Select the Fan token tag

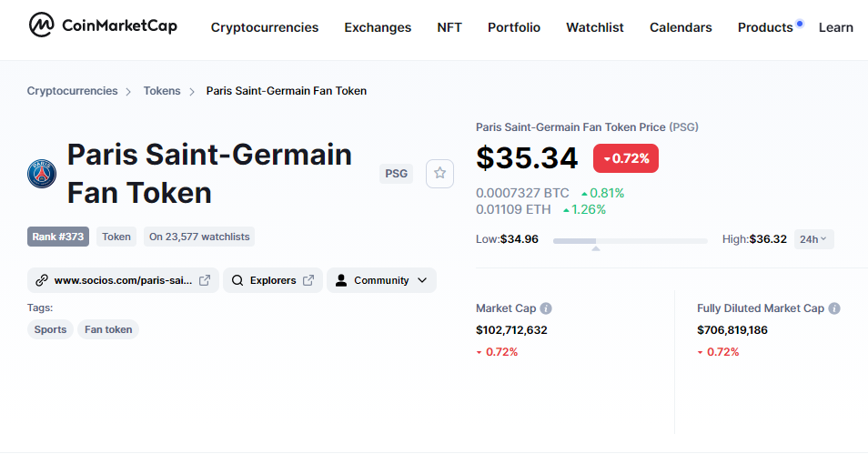pos(108,329)
